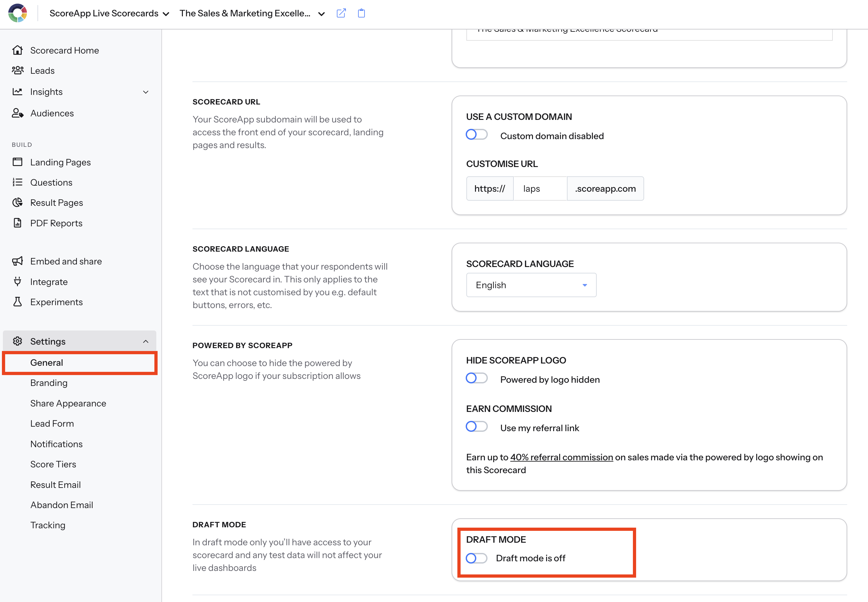Open The Sales & Marketing Excellence scorecard dropdown

pyautogui.click(x=252, y=13)
